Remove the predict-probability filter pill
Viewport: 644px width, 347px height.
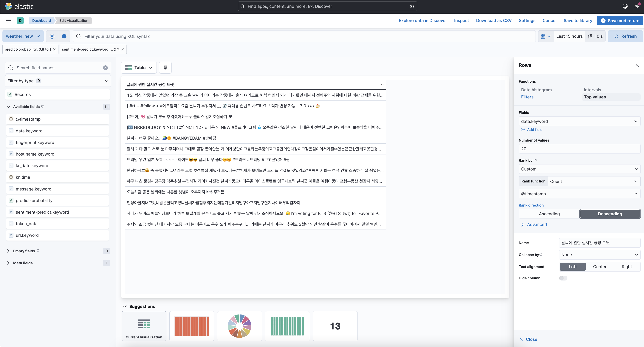click(54, 49)
